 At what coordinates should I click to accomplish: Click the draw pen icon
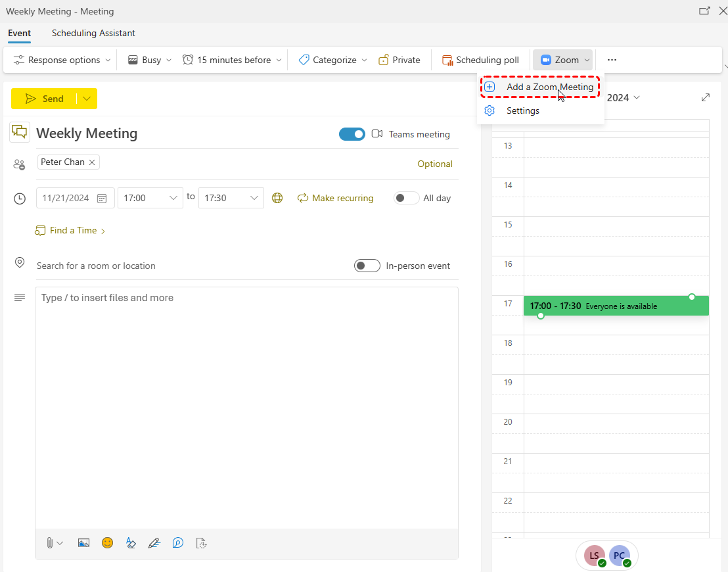point(154,542)
